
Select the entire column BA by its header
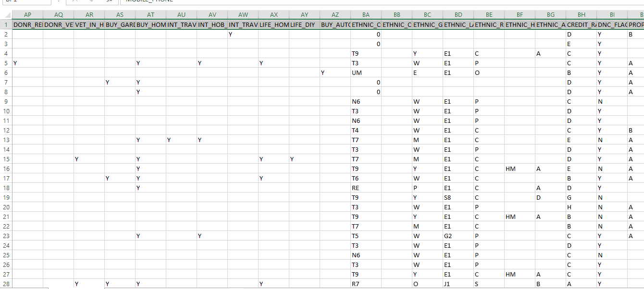(x=365, y=15)
